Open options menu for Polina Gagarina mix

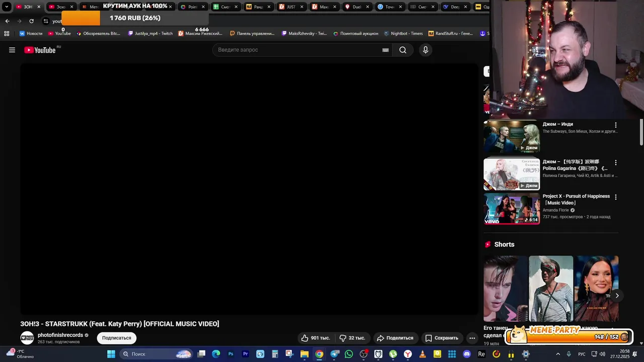click(x=615, y=162)
